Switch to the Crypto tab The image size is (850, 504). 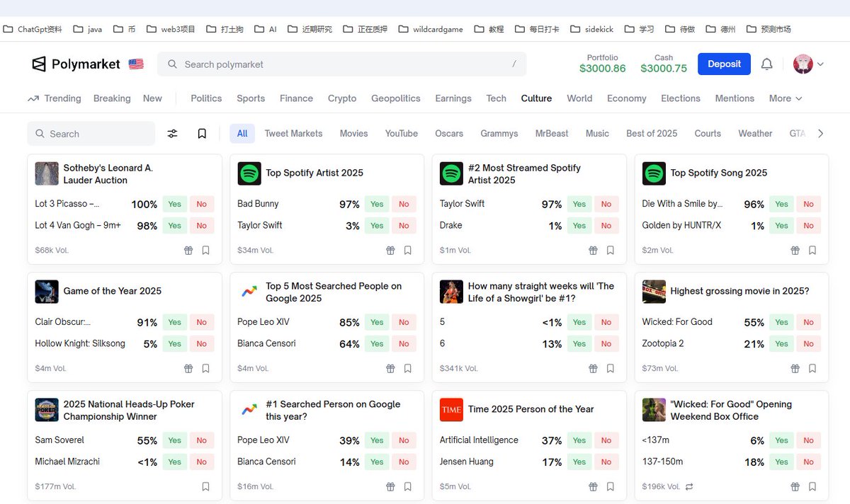click(x=342, y=98)
